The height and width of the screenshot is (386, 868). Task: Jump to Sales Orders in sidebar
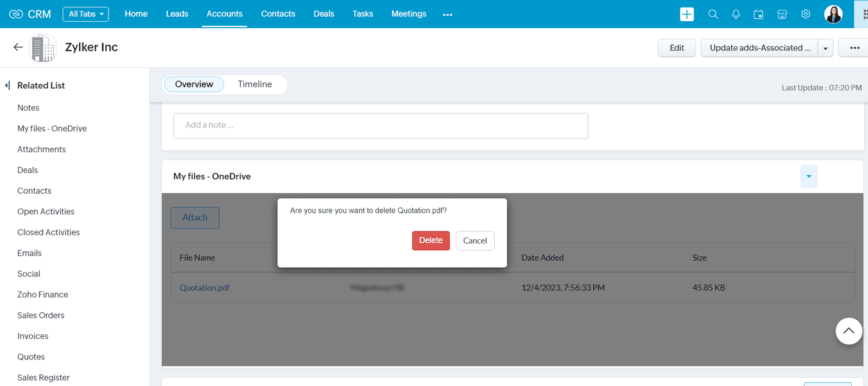pyautogui.click(x=41, y=315)
